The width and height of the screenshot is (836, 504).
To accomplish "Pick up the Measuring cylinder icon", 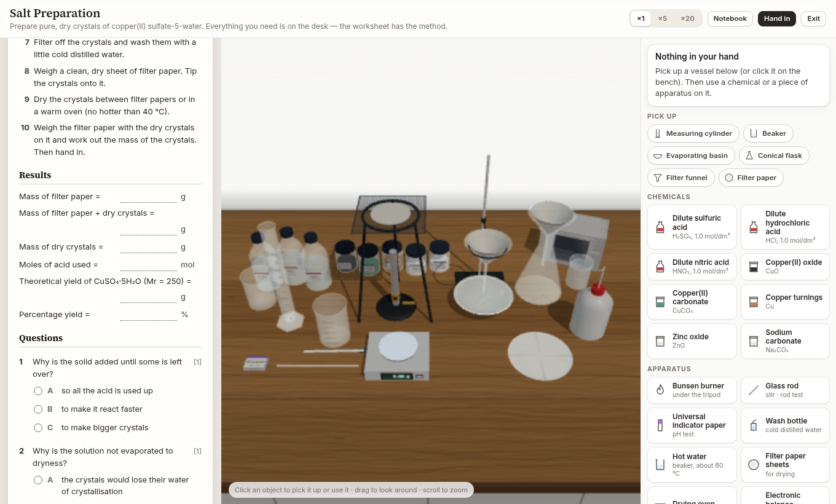I will [x=658, y=133].
